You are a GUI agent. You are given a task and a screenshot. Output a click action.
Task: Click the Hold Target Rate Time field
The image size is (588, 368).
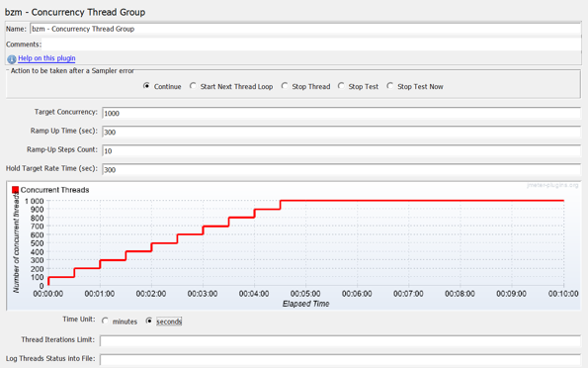pyautogui.click(x=341, y=169)
